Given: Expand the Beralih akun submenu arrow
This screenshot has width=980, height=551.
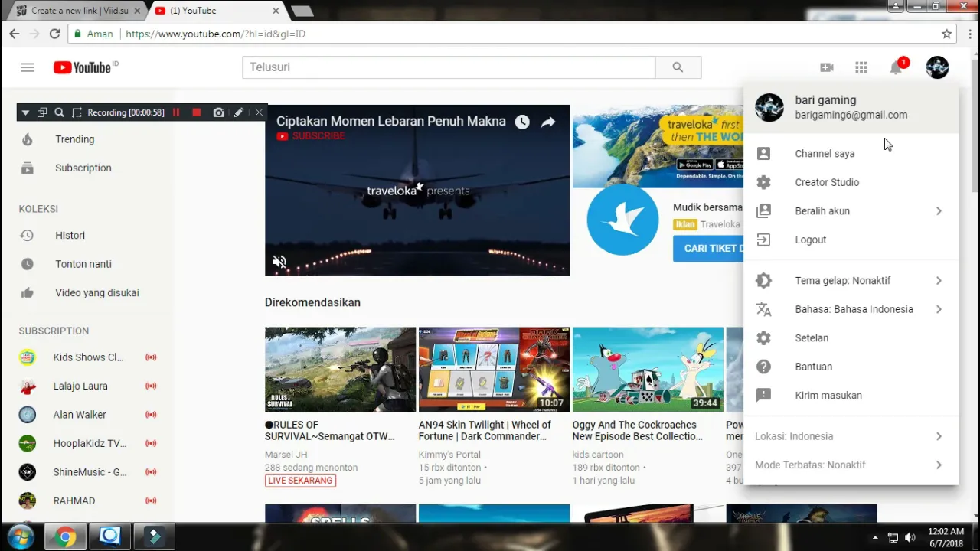Looking at the screenshot, I should [x=939, y=211].
